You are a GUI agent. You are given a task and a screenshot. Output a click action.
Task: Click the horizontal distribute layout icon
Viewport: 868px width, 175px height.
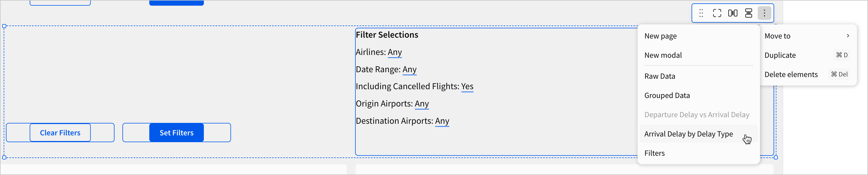click(733, 13)
